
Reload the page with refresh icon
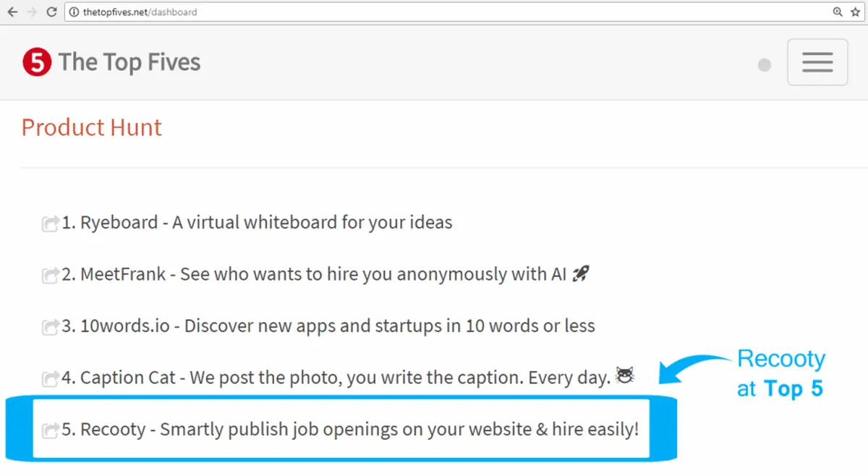pyautogui.click(x=51, y=12)
